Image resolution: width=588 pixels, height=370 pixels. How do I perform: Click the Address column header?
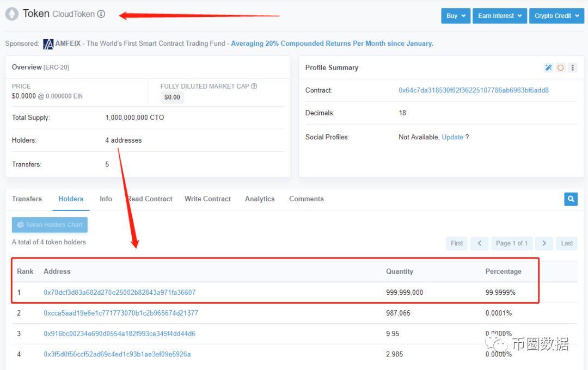[57, 272]
